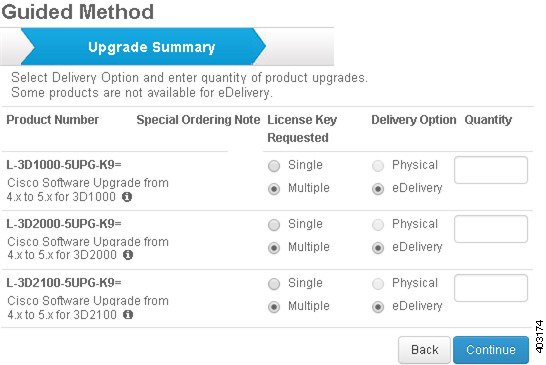Click info icon beside 3D2000 upgrade description
This screenshot has width=546, height=365.
pos(128,255)
